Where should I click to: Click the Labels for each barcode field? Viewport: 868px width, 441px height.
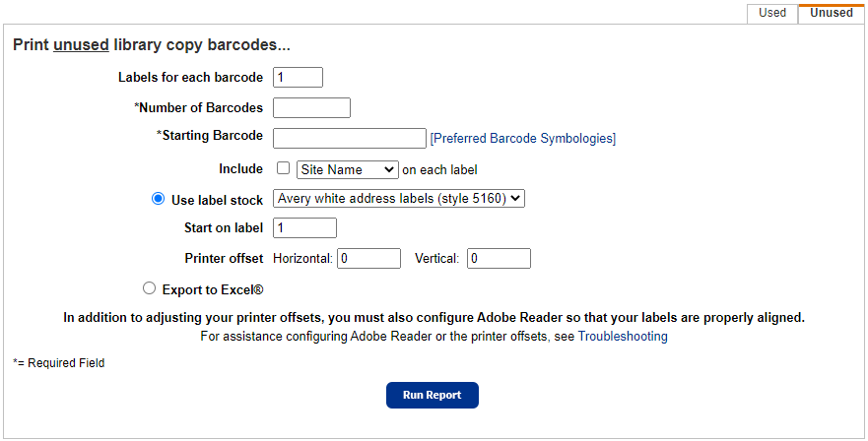pos(298,77)
